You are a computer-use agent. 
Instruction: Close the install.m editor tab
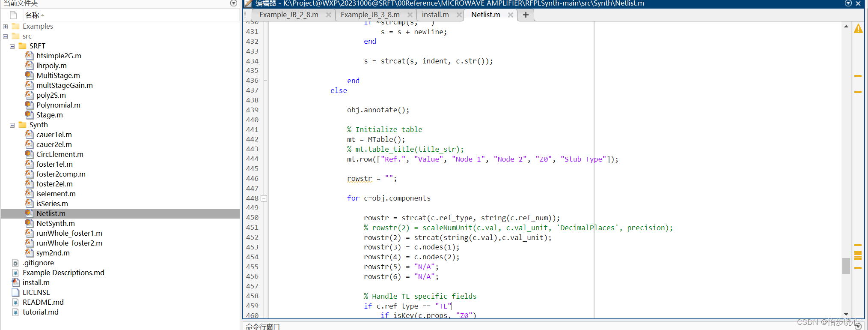point(459,15)
